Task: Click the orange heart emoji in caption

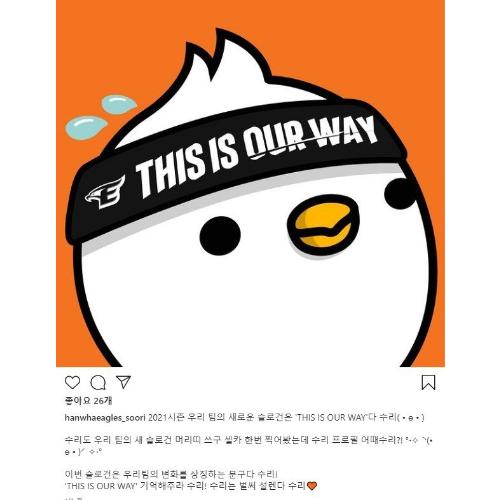Action: 312,486
